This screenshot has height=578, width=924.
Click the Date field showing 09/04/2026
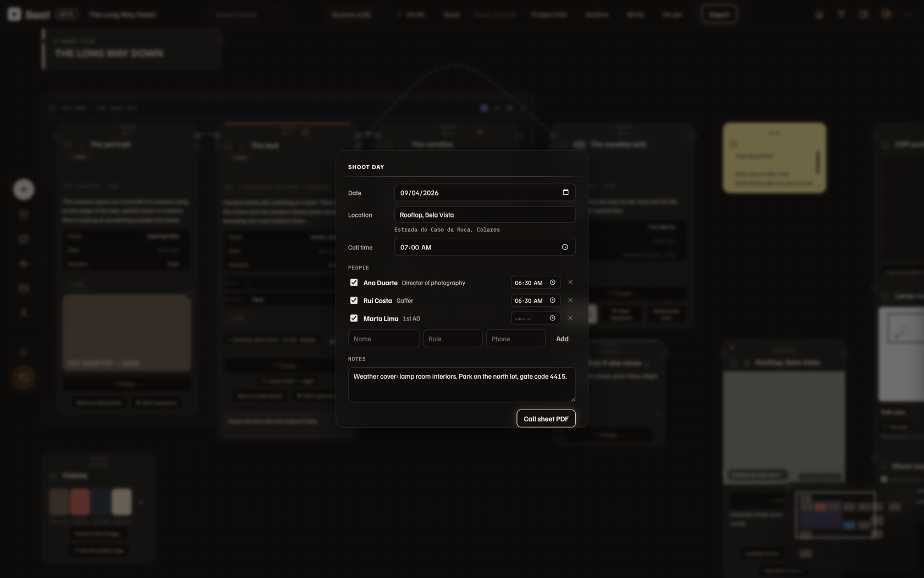[485, 193]
